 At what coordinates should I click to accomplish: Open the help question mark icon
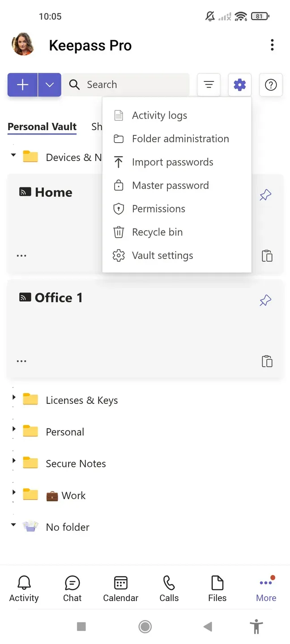coord(271,85)
